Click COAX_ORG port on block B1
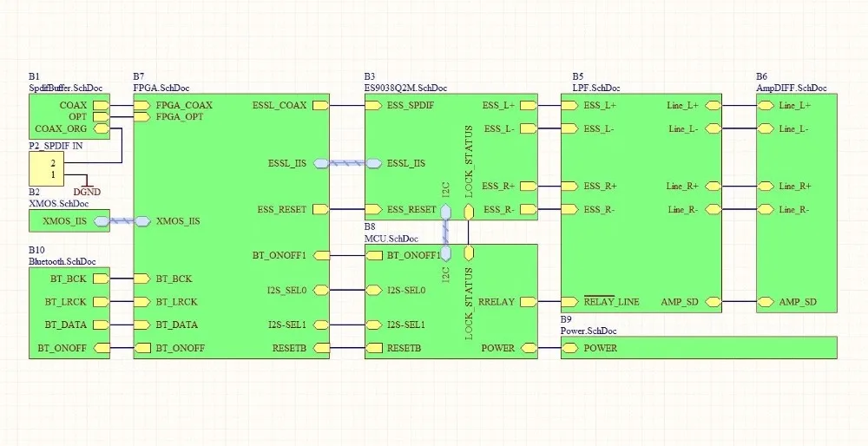This screenshot has height=446, width=868. 101,128
